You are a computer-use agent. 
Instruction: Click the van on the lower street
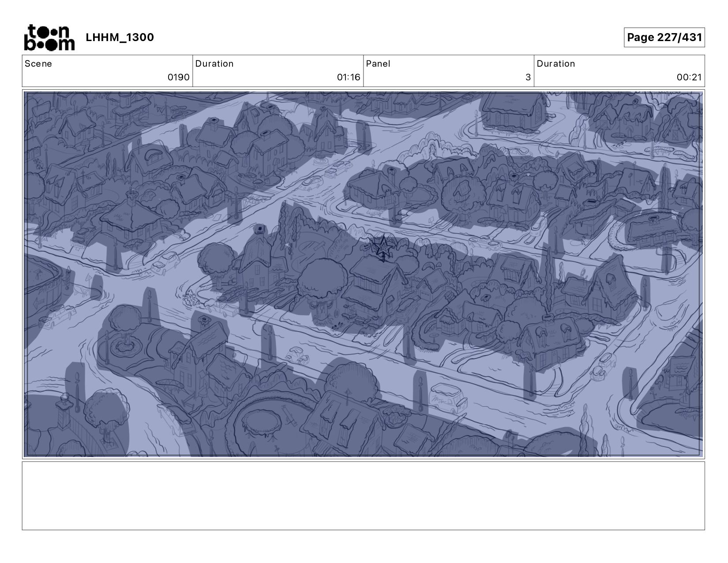point(448,398)
